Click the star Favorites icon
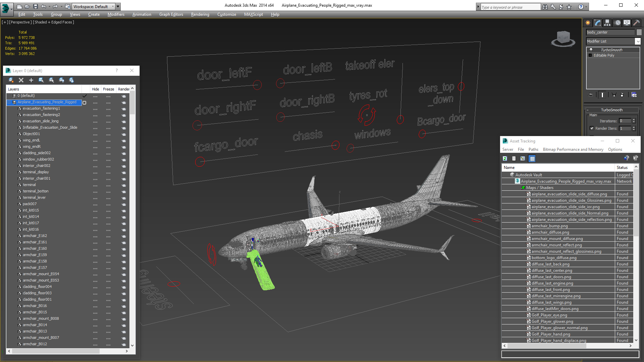 [x=569, y=7]
